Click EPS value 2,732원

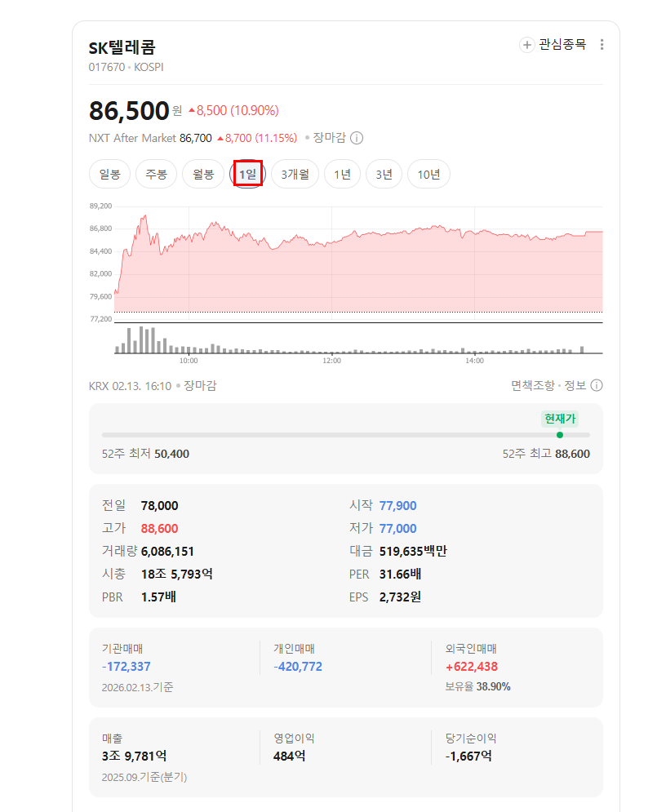tap(400, 597)
